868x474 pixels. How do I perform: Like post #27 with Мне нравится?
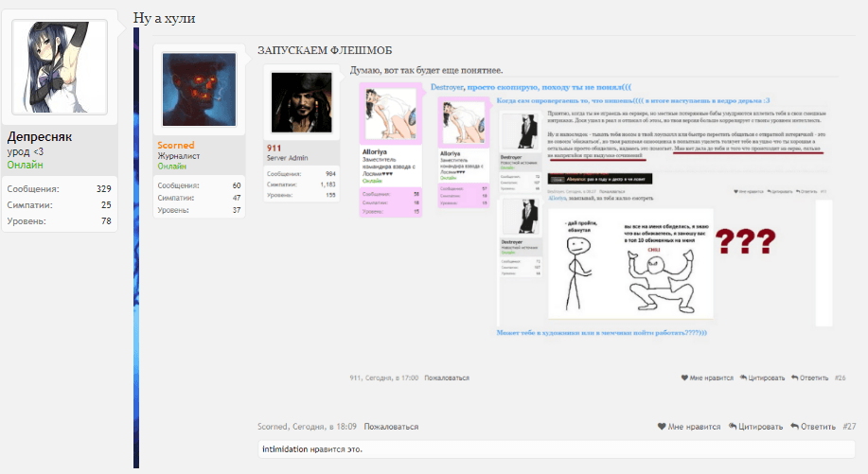point(689,427)
